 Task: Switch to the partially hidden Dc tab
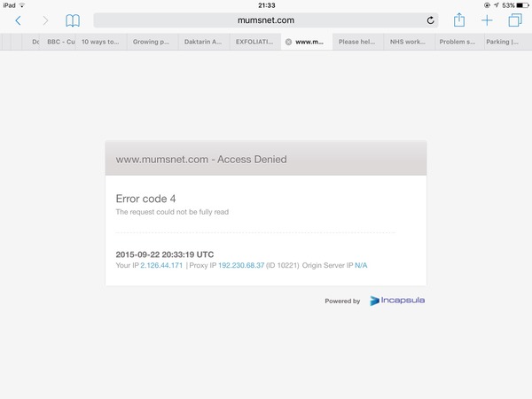(31, 42)
